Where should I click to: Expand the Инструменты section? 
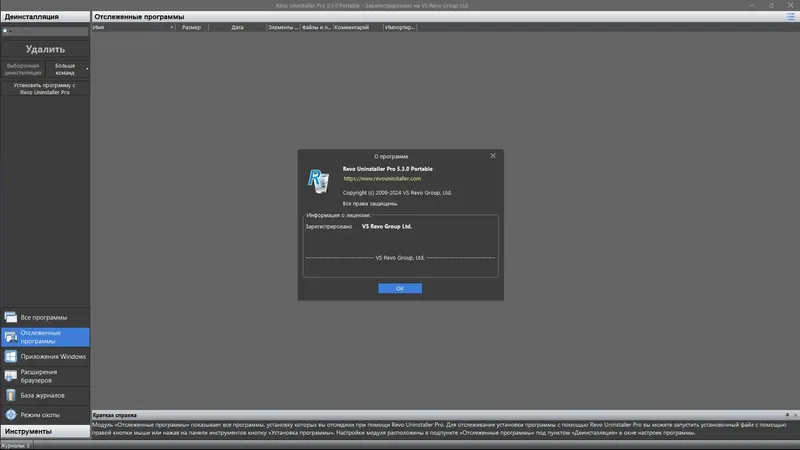coord(45,432)
